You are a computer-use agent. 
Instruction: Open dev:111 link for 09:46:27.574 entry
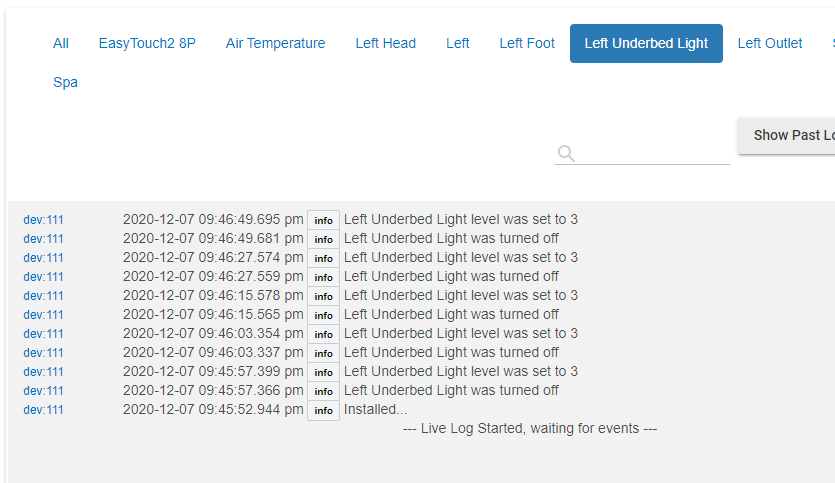43,258
